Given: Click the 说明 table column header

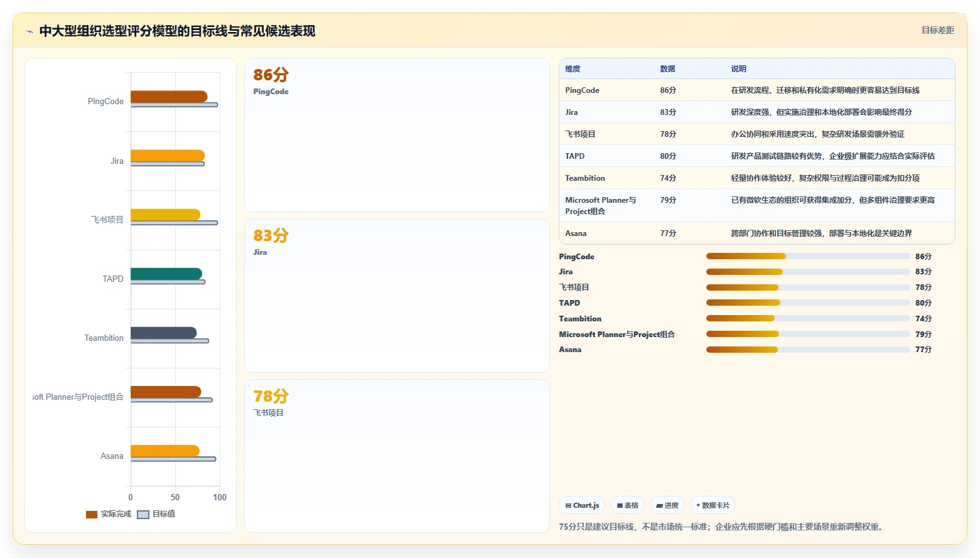Looking at the screenshot, I should pyautogui.click(x=738, y=69).
